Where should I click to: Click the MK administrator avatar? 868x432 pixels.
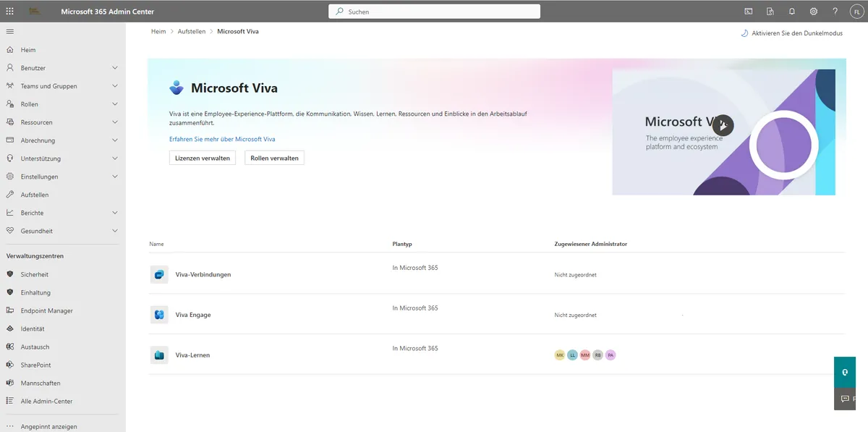[x=559, y=355]
